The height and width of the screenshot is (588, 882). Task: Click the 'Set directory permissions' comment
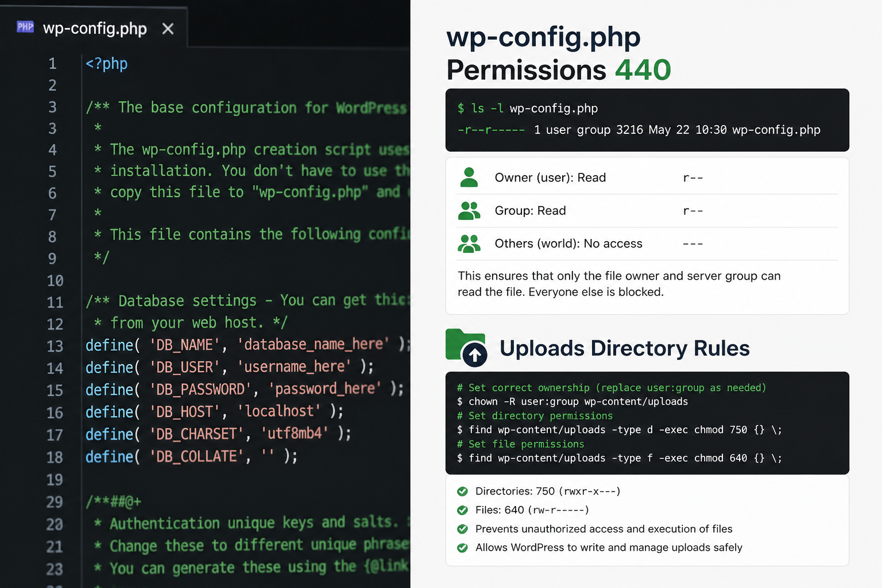pyautogui.click(x=535, y=416)
